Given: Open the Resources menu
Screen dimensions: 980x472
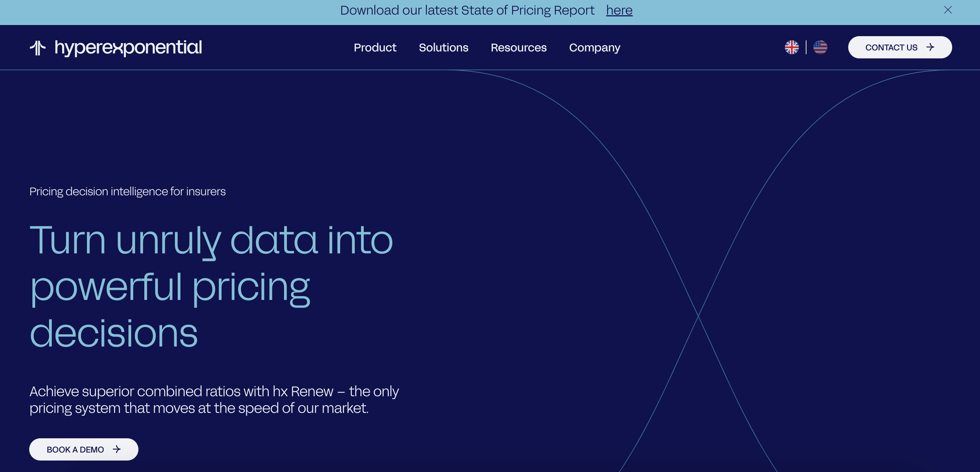Looking at the screenshot, I should (x=518, y=48).
